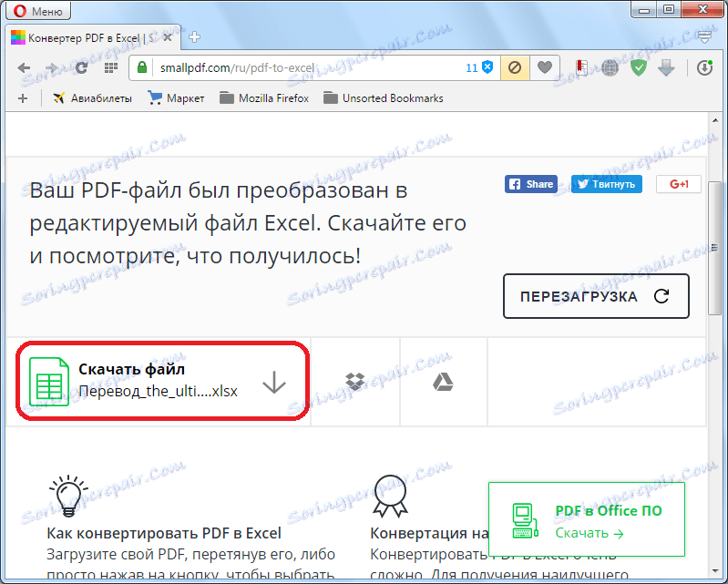
Task: Add page to bookmarks with heart icon
Action: coord(545,67)
